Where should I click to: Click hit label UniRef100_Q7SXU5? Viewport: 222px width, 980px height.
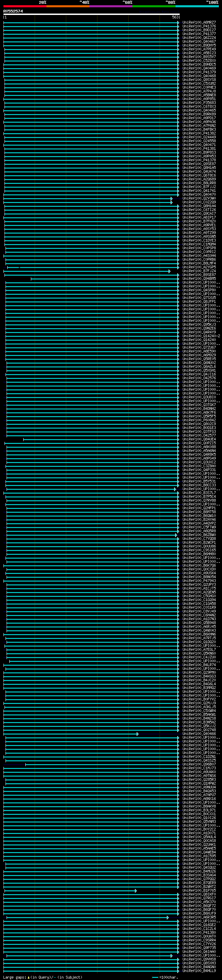[199, 298]
